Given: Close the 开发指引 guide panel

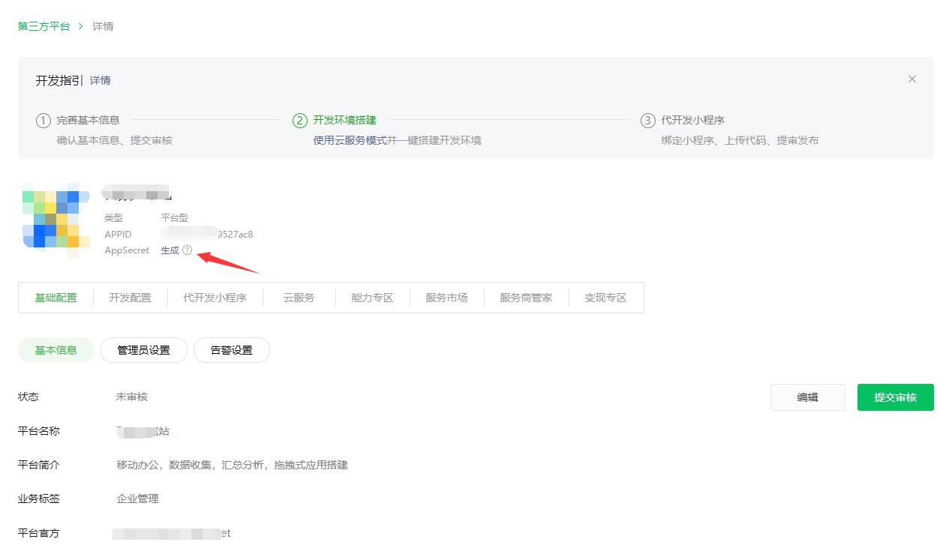Looking at the screenshot, I should click(911, 79).
